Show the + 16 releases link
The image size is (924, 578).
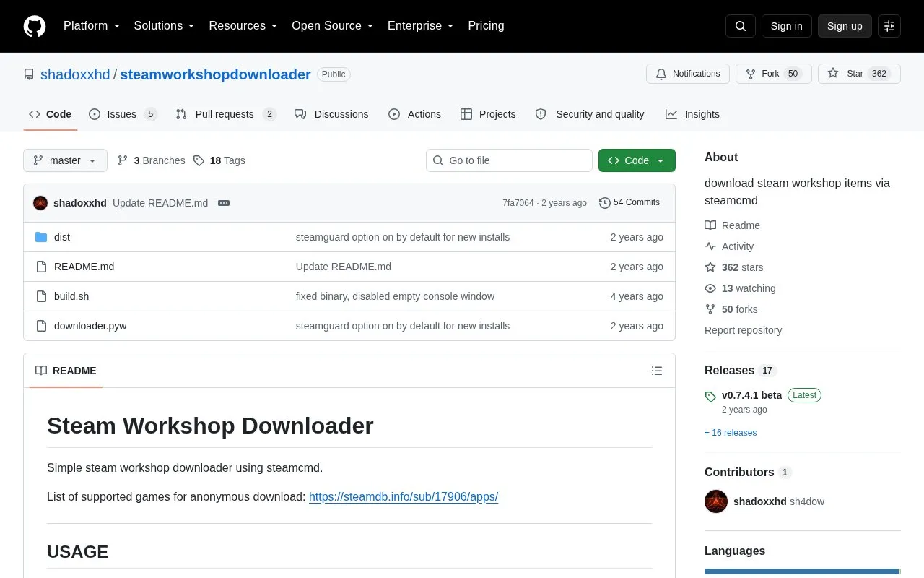731,433
